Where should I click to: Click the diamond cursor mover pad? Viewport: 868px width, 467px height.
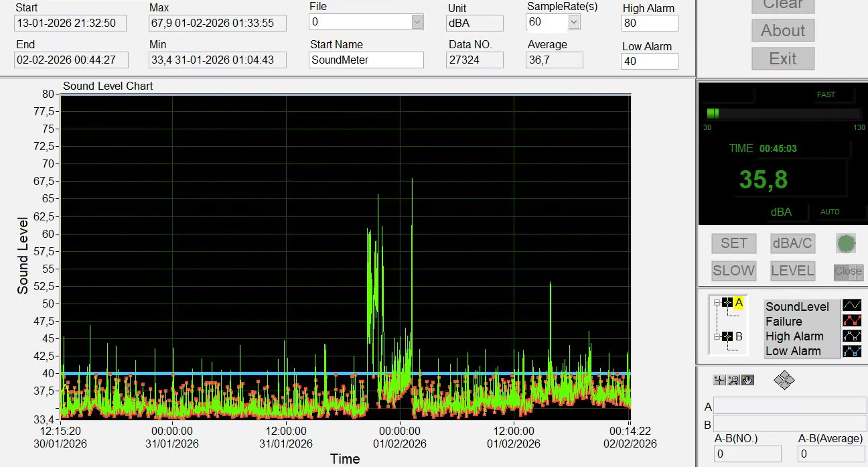[784, 381]
